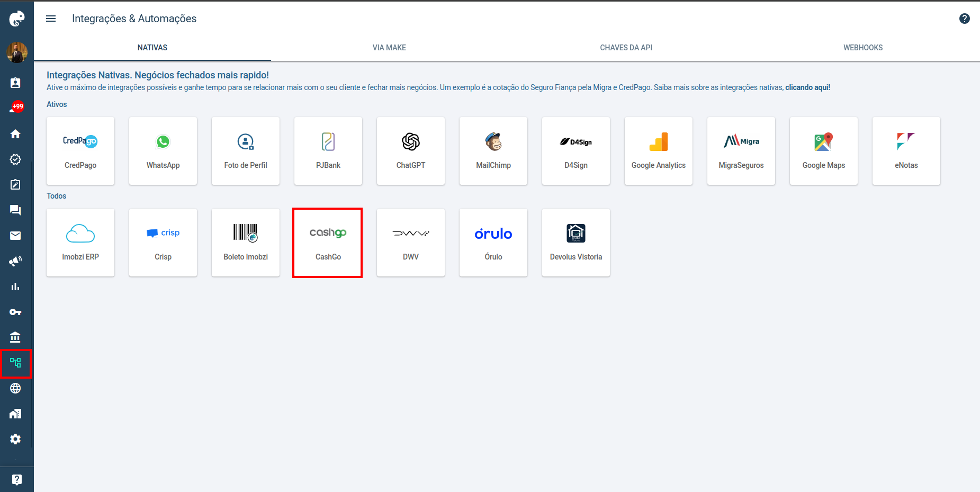The width and height of the screenshot is (980, 492).
Task: Open the key sidebar icon
Action: 15,312
